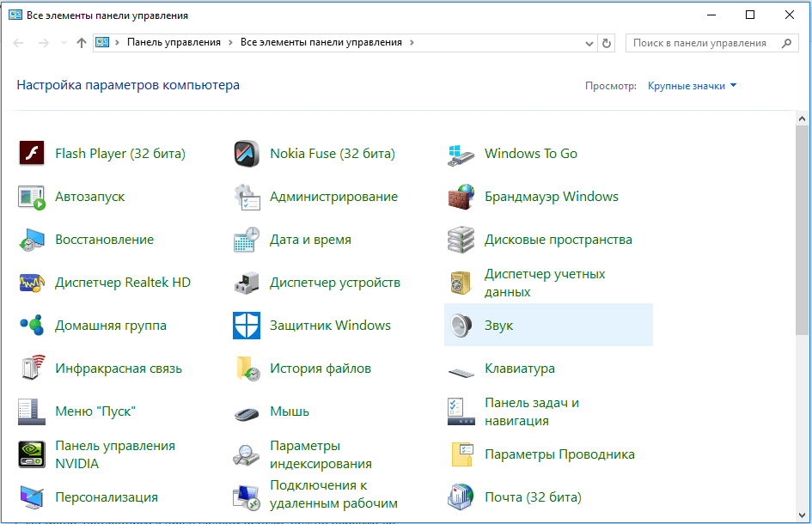Image resolution: width=812 pixels, height=524 pixels.
Task: Open the Защитник Windows link
Action: coord(330,326)
